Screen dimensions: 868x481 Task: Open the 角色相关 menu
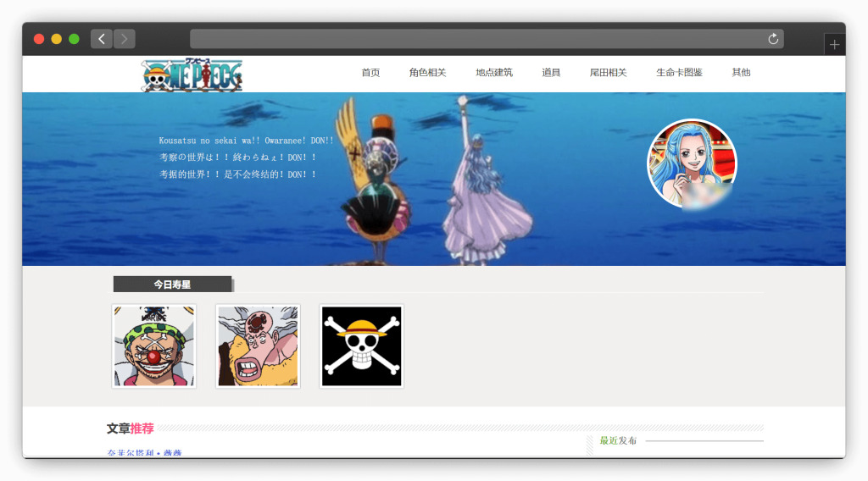point(427,73)
